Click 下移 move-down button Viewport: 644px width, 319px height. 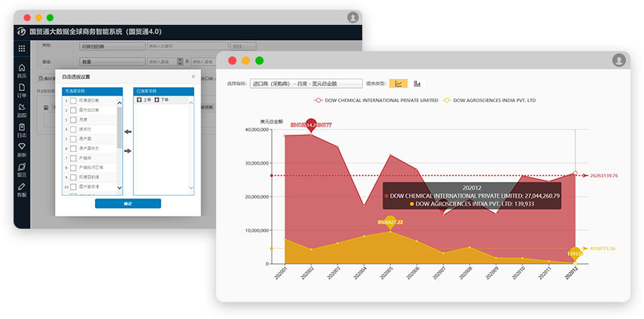(x=161, y=99)
